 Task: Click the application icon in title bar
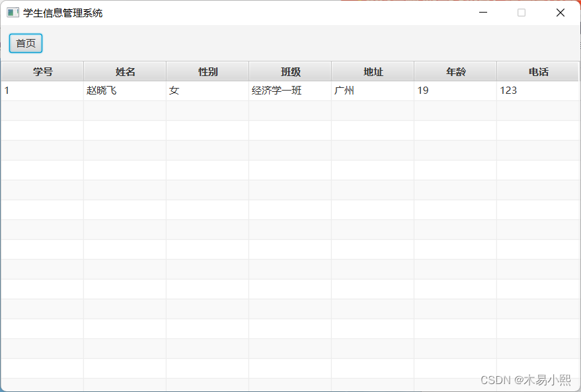(13, 13)
